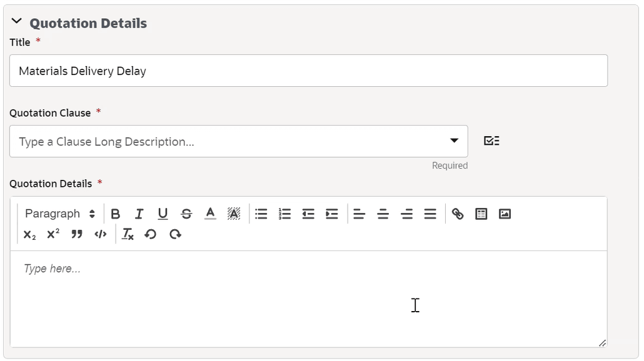Image resolution: width=644 pixels, height=361 pixels.
Task: Toggle underline formatting
Action: pyautogui.click(x=163, y=214)
